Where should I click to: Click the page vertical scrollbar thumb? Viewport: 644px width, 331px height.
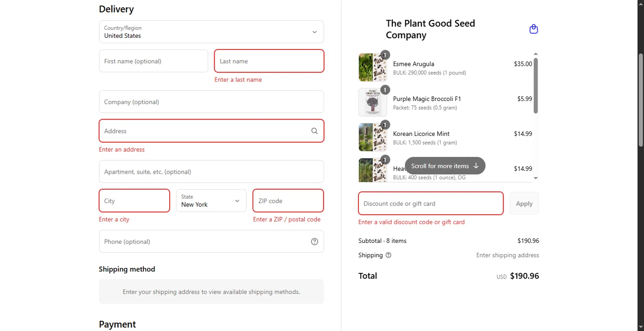(x=641, y=101)
